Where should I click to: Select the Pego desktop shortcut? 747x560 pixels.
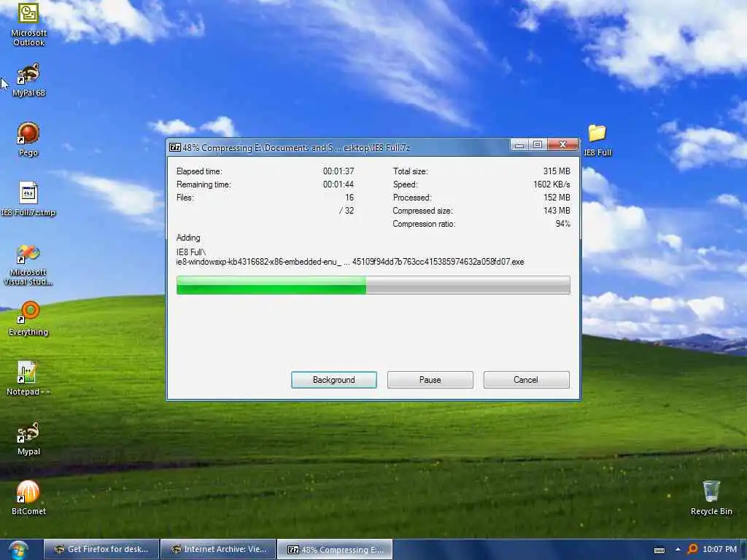tap(28, 139)
